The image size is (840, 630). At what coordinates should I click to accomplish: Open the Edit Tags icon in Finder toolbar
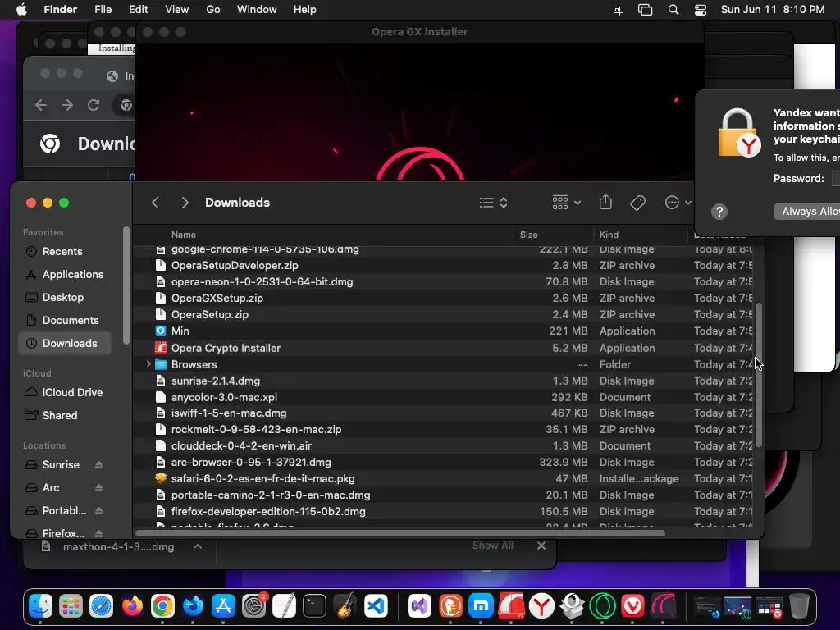coord(637,203)
